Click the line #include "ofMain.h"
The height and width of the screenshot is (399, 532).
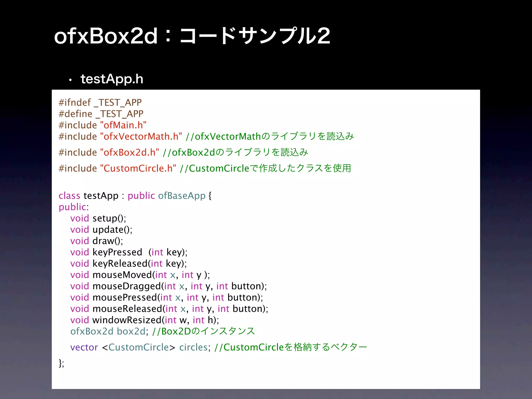tap(103, 125)
